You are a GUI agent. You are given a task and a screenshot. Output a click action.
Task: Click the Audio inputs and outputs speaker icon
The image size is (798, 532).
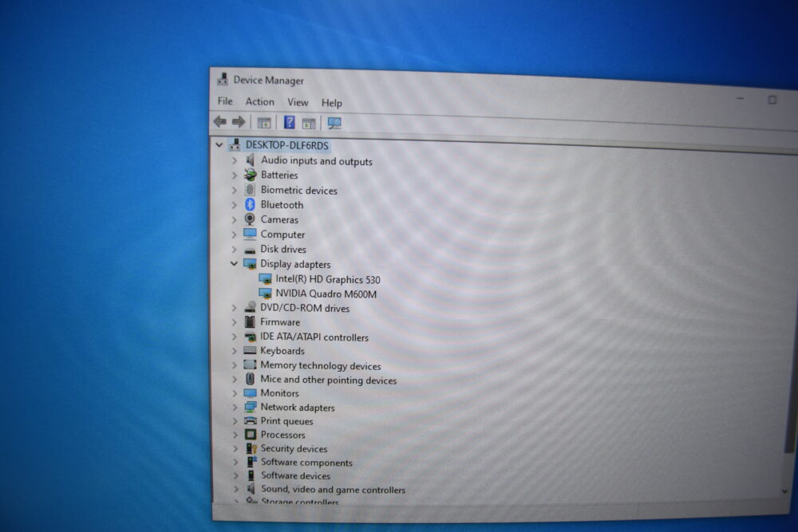tap(250, 160)
